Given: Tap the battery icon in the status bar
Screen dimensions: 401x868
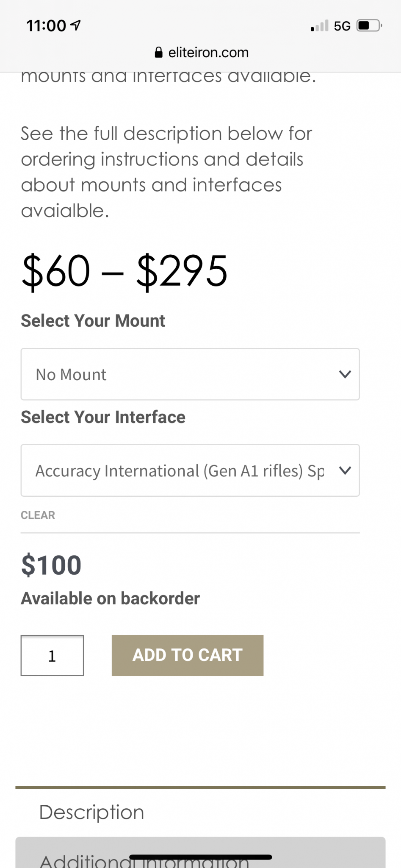Looking at the screenshot, I should (x=370, y=26).
